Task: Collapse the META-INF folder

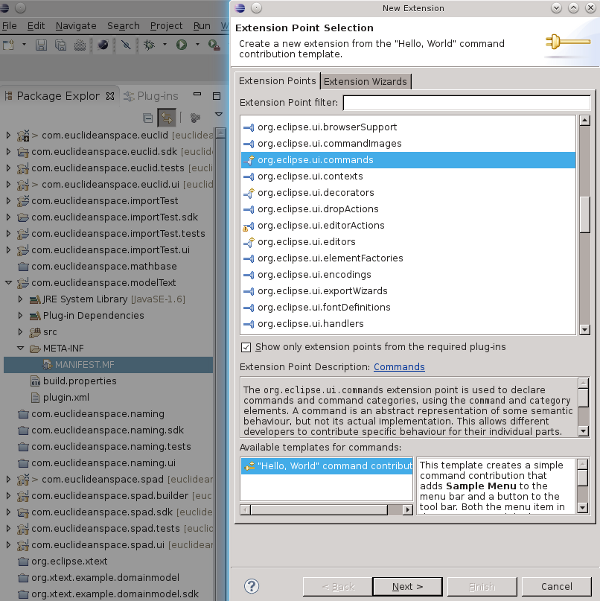Action: coord(20,348)
